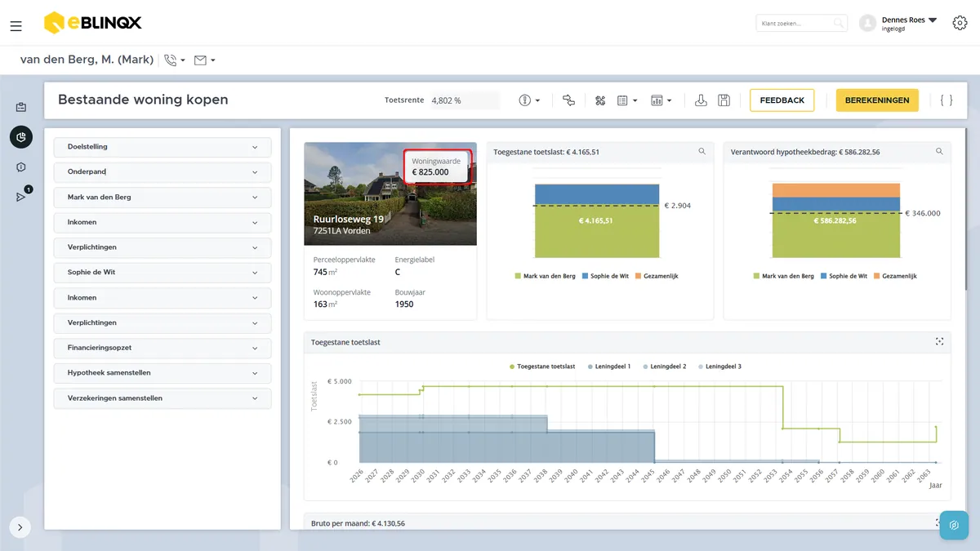This screenshot has width=980, height=551.
Task: Expand the Sophie de Wit section
Action: (163, 273)
